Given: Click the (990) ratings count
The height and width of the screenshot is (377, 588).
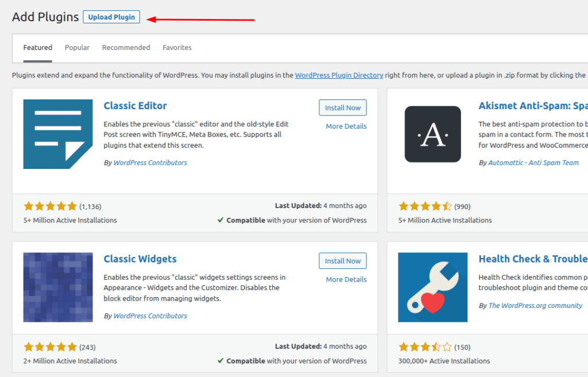Looking at the screenshot, I should coord(462,206).
